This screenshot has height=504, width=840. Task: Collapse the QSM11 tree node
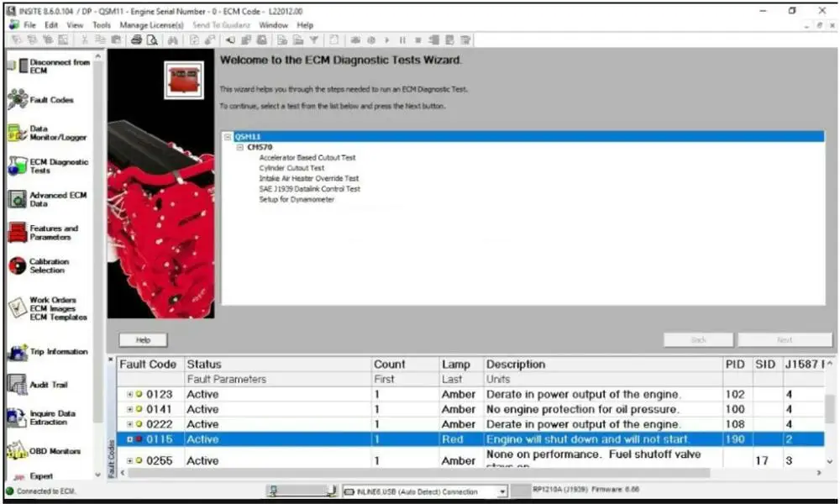228,137
